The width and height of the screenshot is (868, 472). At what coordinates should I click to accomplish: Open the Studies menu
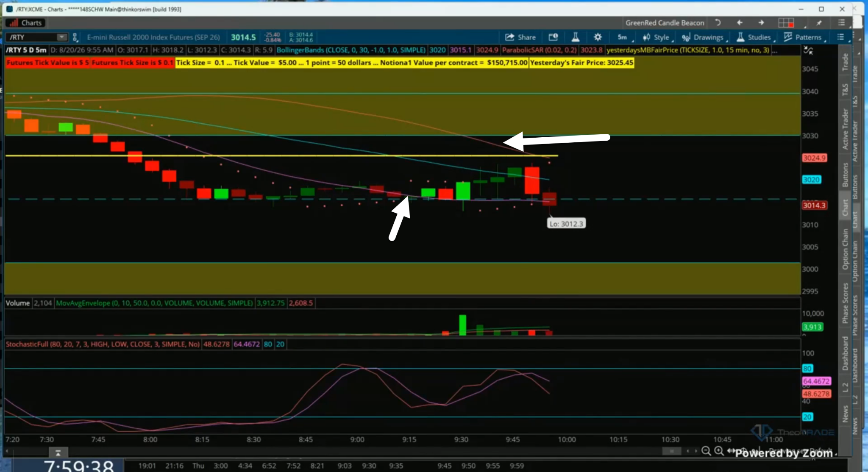coord(755,37)
